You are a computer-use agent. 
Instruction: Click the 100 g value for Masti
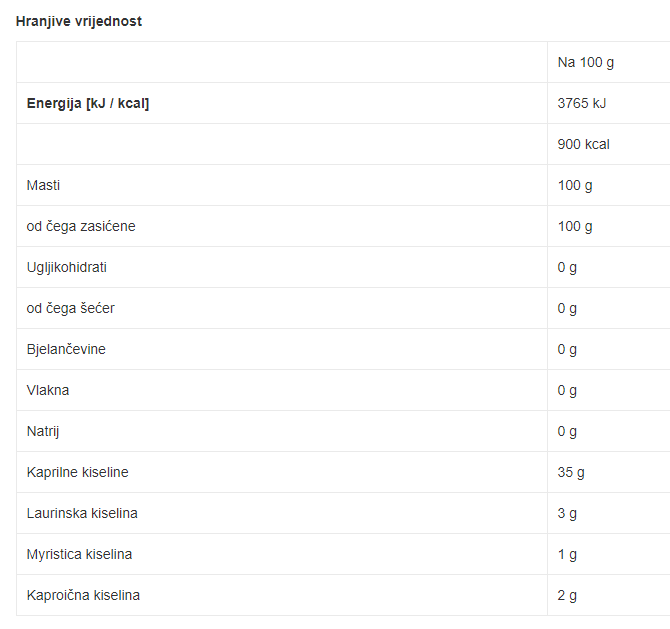(x=575, y=185)
